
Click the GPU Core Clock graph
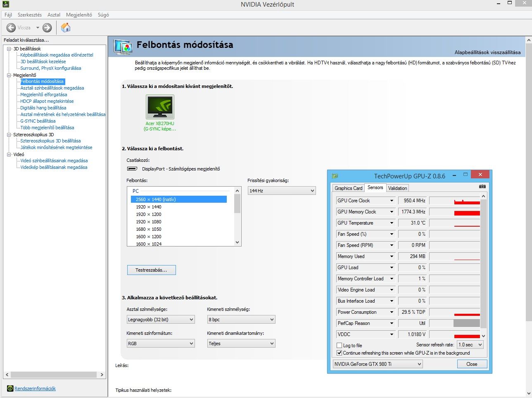click(x=455, y=201)
